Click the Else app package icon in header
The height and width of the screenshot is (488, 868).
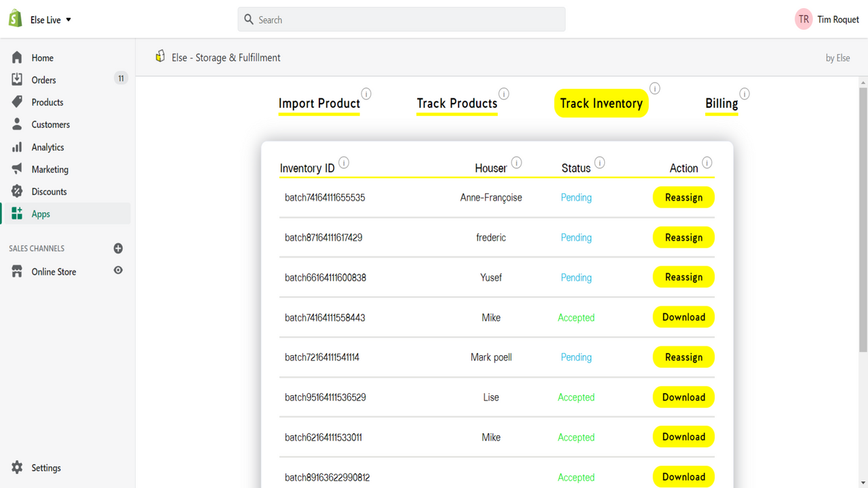tap(160, 56)
